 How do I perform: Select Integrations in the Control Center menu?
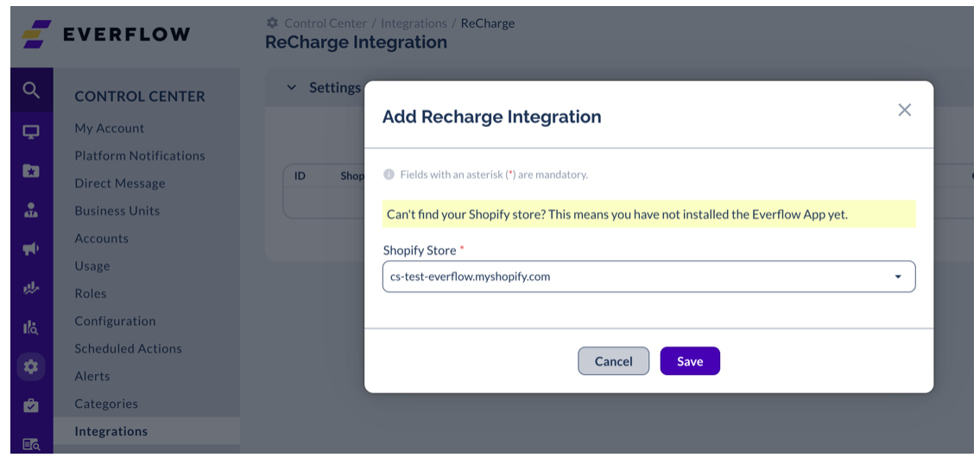(111, 431)
